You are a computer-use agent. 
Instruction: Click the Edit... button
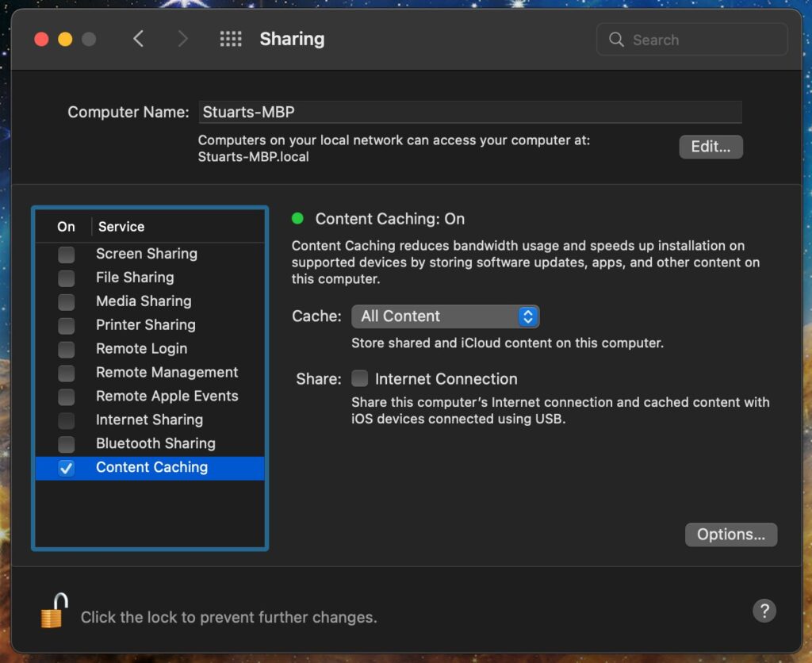[711, 147]
